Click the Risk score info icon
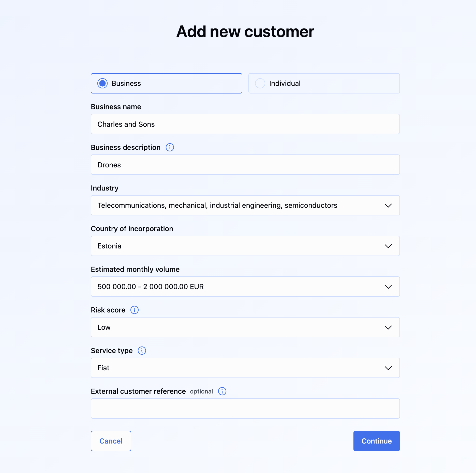Viewport: 476px width, 473px height. point(135,310)
